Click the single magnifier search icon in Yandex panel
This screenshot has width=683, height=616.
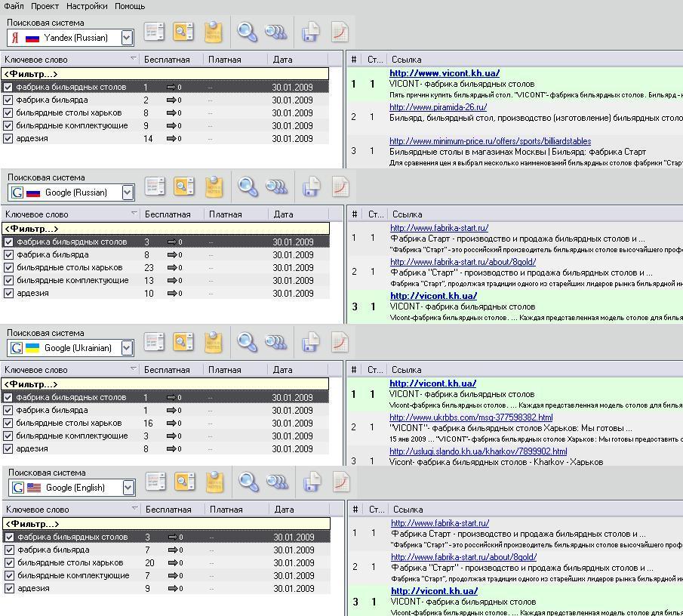247,32
